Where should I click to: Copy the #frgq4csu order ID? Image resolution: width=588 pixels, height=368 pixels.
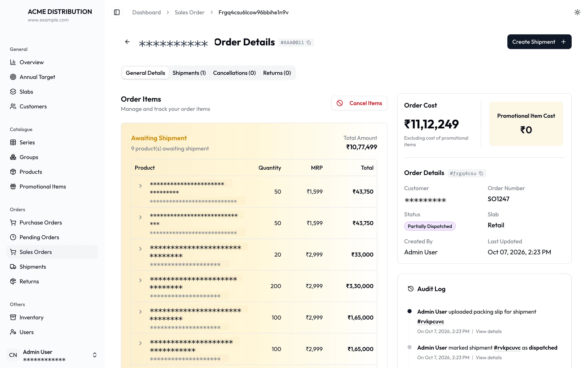point(481,173)
